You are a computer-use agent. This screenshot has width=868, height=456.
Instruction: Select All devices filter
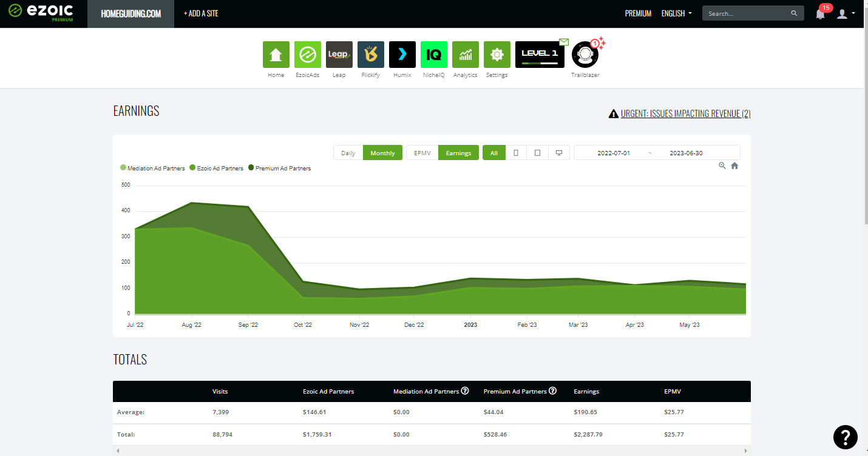494,153
